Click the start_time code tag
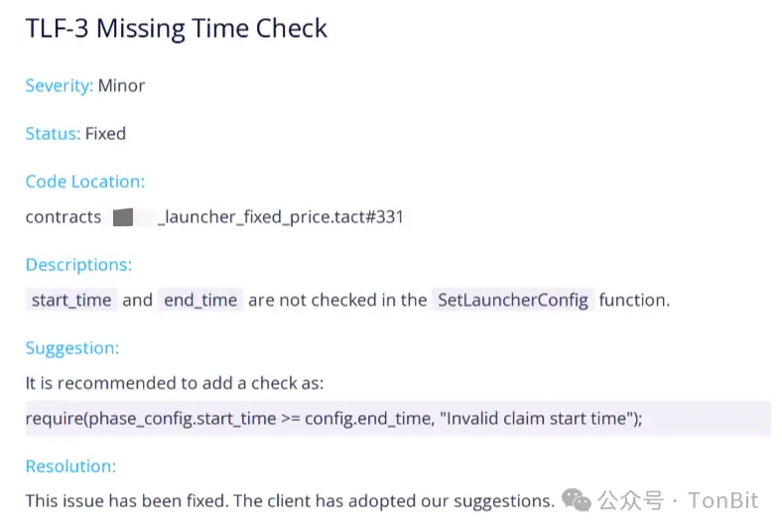The height and width of the screenshot is (532, 782). (x=71, y=300)
